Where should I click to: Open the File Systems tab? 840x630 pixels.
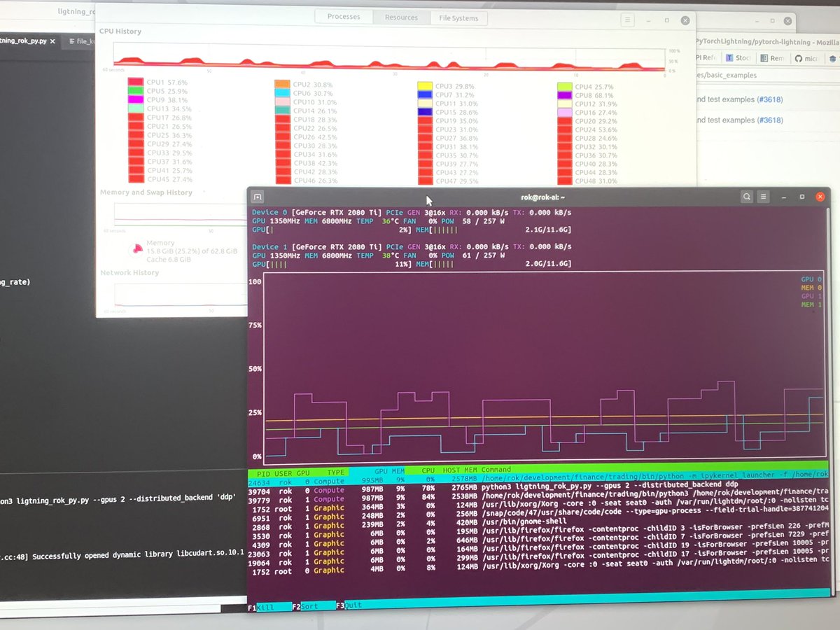click(x=458, y=18)
